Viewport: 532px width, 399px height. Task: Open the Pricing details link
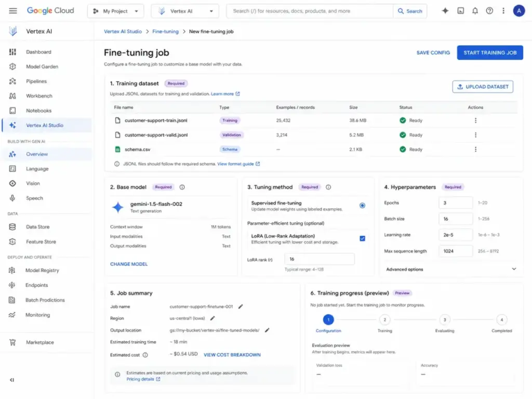(x=143, y=379)
